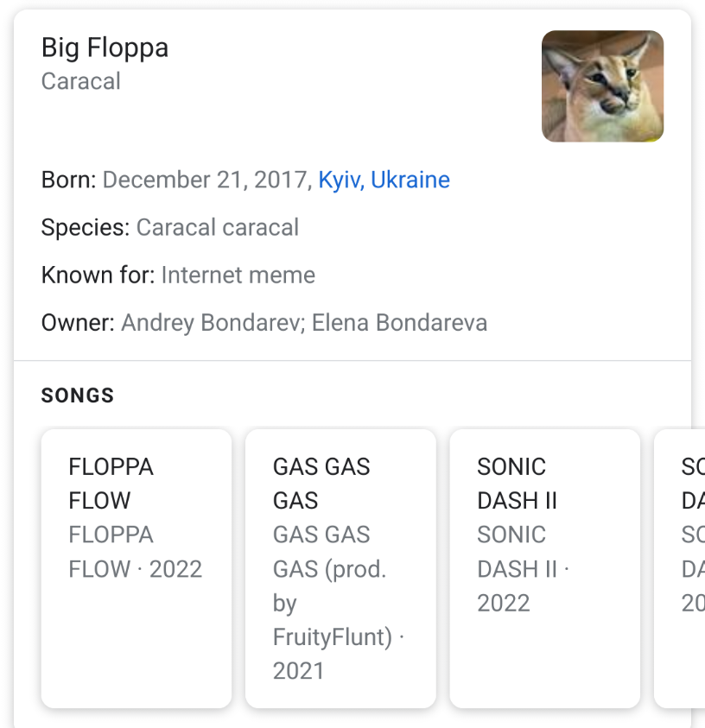The height and width of the screenshot is (728, 705).
Task: Click the SONGS section heading
Action: point(78,396)
